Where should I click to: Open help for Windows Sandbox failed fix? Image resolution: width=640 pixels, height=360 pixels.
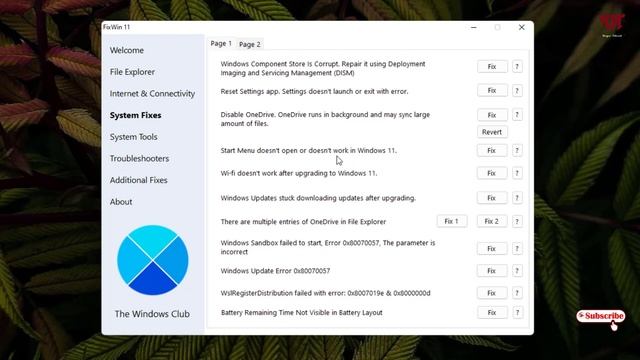pos(517,249)
